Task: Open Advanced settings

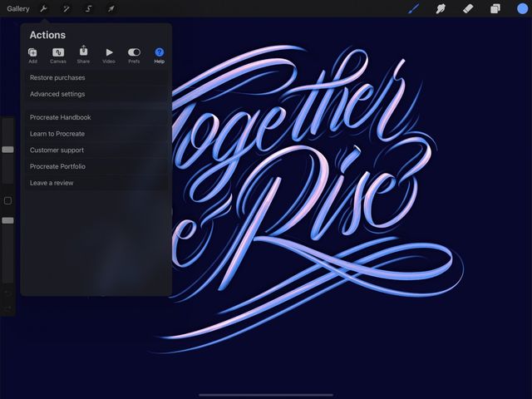Action: [57, 94]
